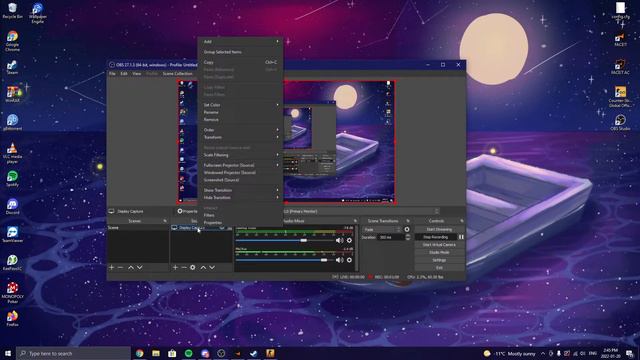640x360 pixels.
Task: Select Remove in the context menu
Action: click(240, 120)
